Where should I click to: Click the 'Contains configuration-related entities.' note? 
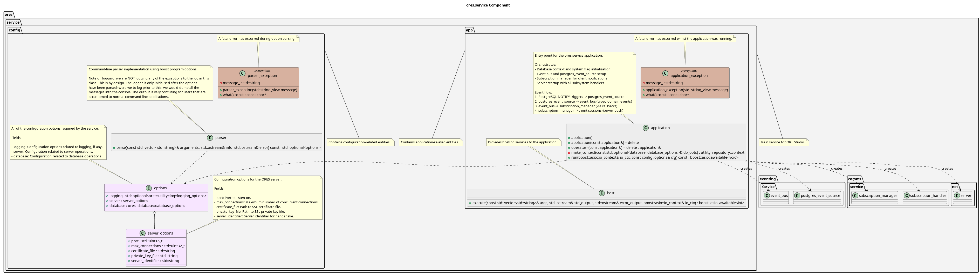coord(360,142)
